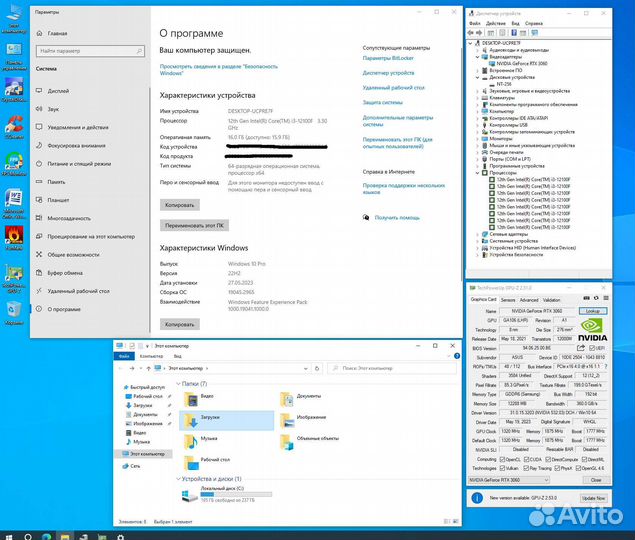Select the Рабочий стол folder in Explorer

pyautogui.click(x=207, y=463)
